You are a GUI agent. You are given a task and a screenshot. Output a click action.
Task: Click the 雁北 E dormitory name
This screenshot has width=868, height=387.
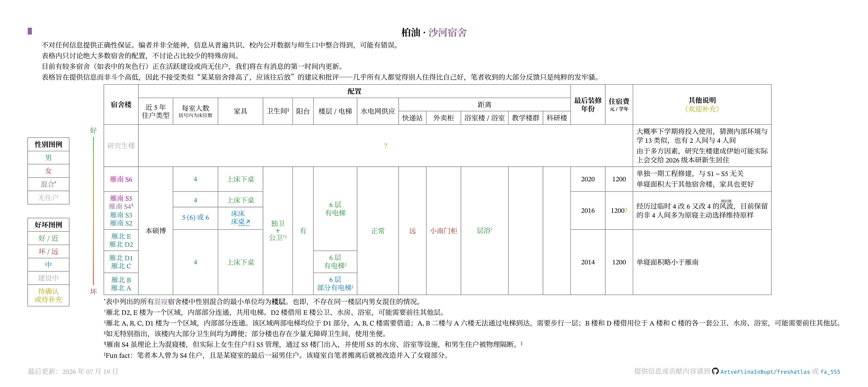click(x=121, y=237)
